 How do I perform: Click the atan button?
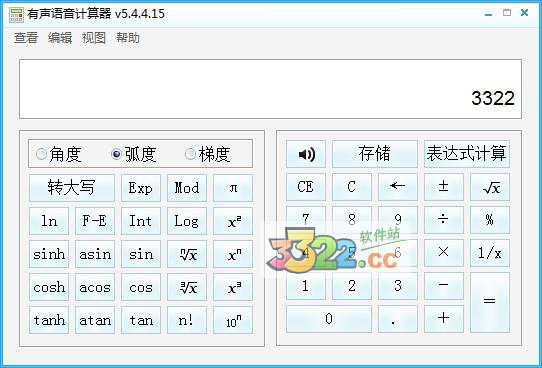(95, 320)
